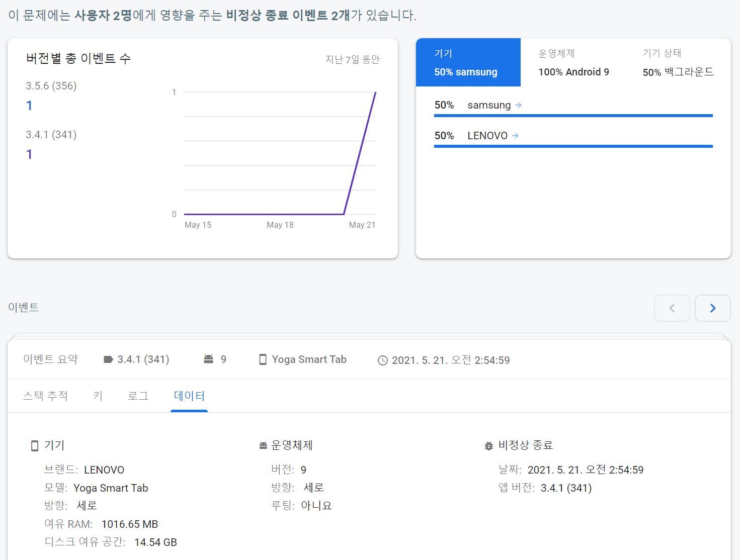740x560 pixels.
Task: Click the arrow icon next to LENOVO
Action: 515,136
